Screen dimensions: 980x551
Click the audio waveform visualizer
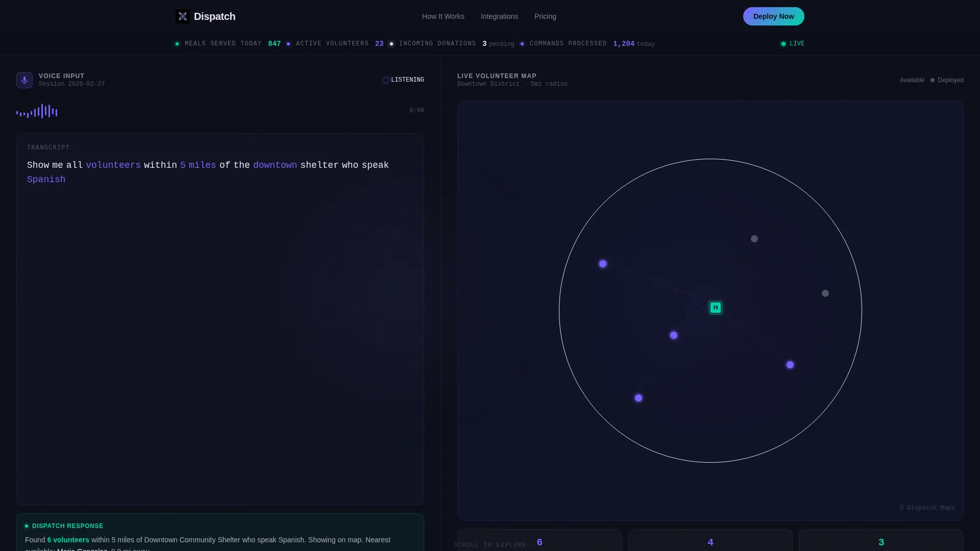37,111
